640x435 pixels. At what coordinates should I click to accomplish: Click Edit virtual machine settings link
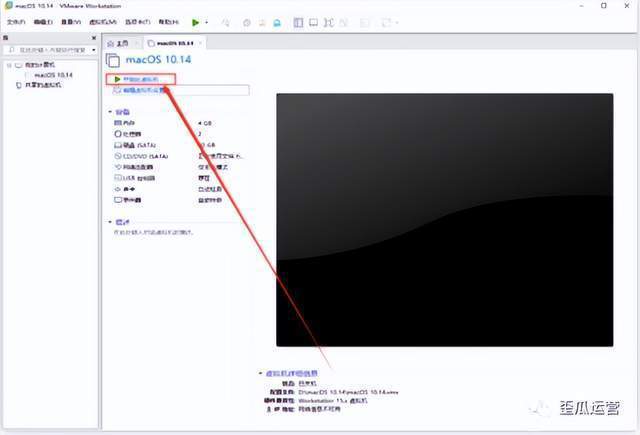point(143,90)
